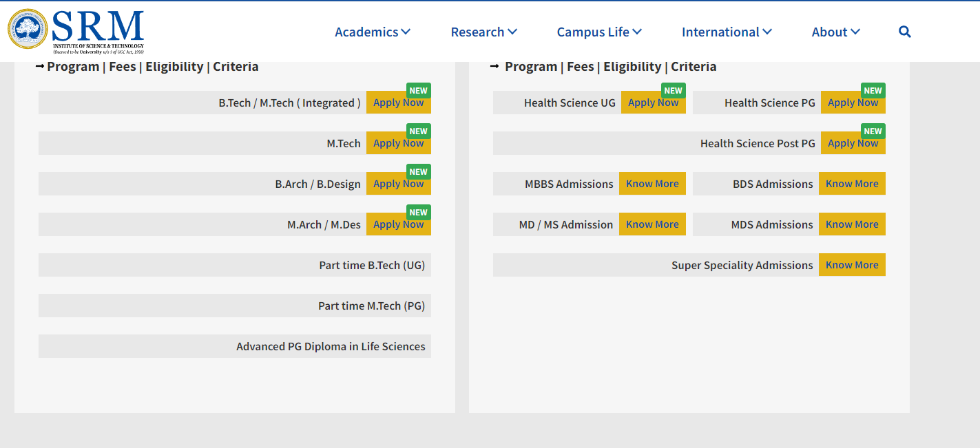Image resolution: width=980 pixels, height=448 pixels.
Task: Know More about BDS Admissions
Action: pos(852,184)
